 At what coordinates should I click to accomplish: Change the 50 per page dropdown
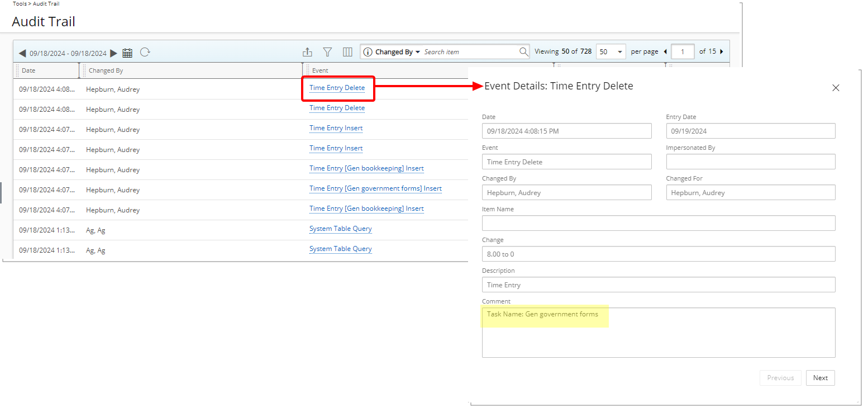611,51
